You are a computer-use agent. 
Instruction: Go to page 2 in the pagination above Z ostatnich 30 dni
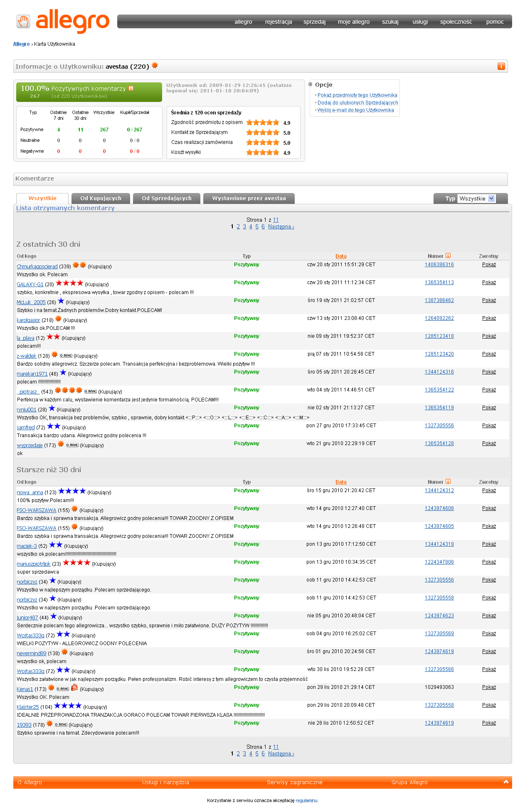coord(238,227)
